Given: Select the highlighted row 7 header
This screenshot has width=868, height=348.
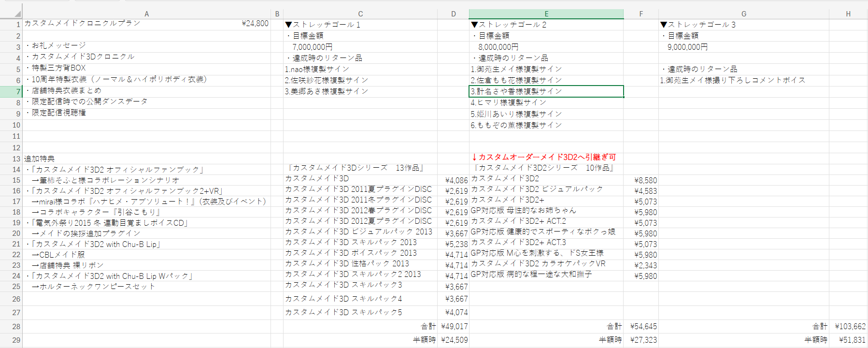Looking at the screenshot, I should click(x=11, y=91).
